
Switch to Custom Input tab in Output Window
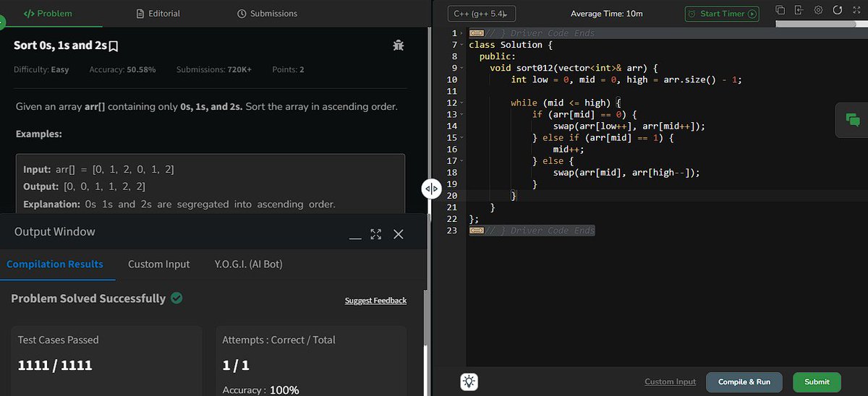[159, 264]
